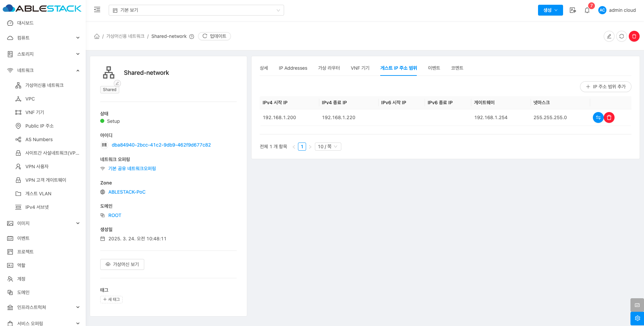Switch to the 가상 라우터 tab
644x326 pixels.
click(329, 68)
